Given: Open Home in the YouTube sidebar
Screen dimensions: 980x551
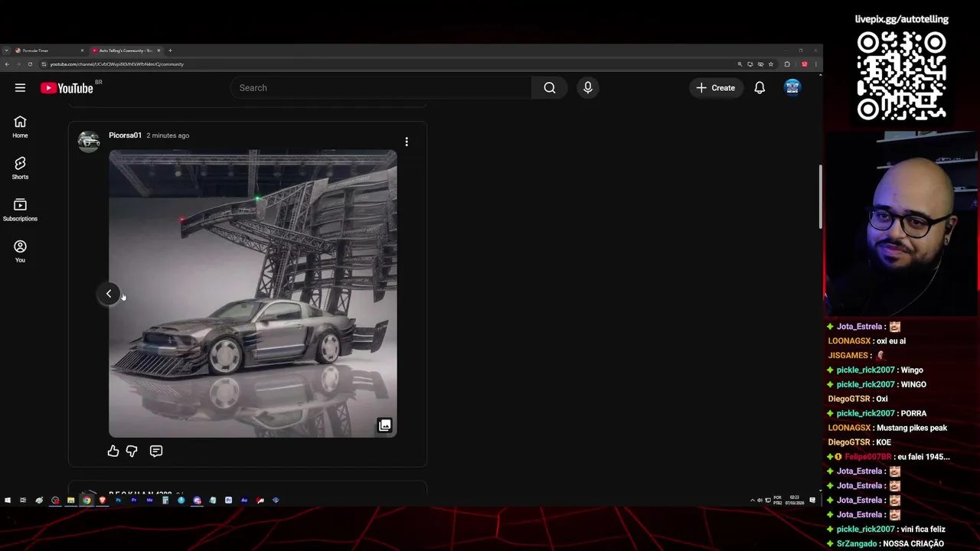Looking at the screenshot, I should pos(20,127).
